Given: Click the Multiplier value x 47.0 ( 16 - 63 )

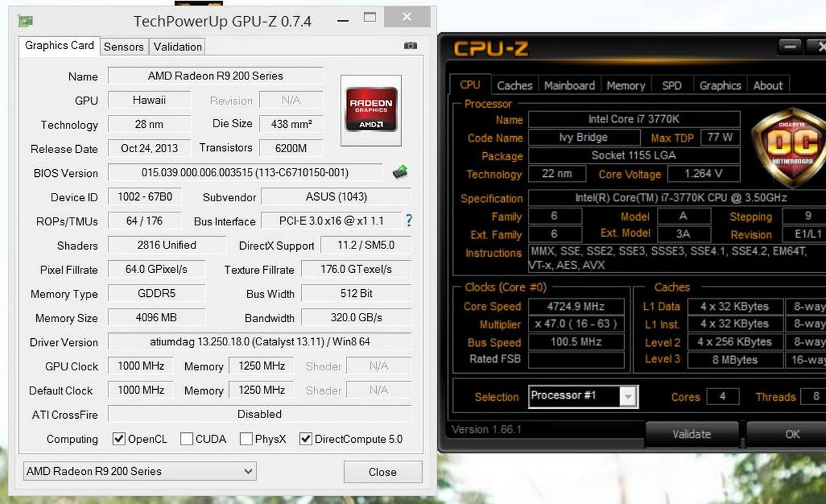Looking at the screenshot, I should tap(576, 324).
